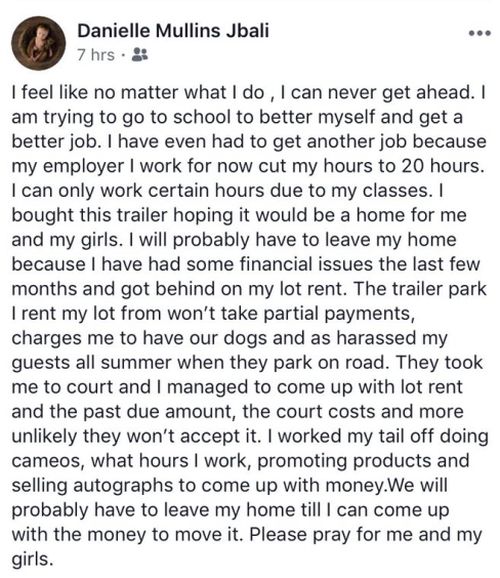Click the phrase 'promoting products and'
The height and width of the screenshot is (578, 500).
tap(363, 461)
